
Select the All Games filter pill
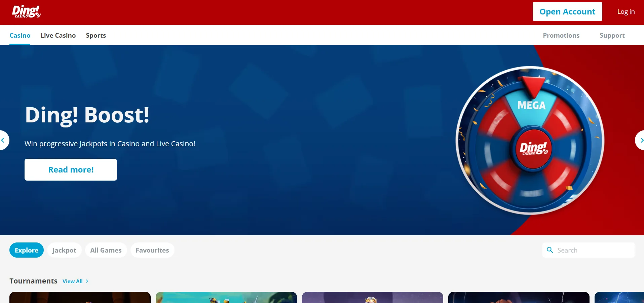point(106,250)
